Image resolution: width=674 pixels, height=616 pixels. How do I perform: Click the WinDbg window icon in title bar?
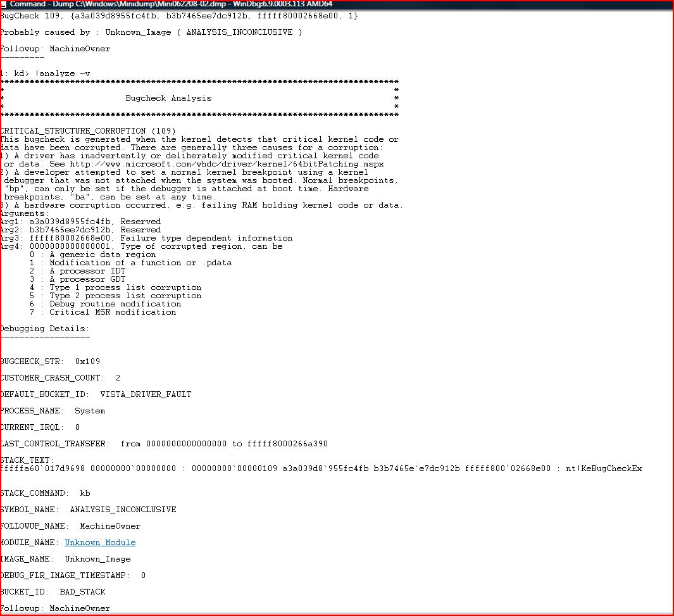[3, 4]
